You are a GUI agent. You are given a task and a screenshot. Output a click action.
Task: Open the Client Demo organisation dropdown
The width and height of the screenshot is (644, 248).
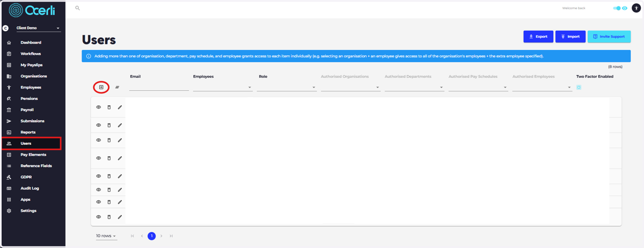coord(39,28)
